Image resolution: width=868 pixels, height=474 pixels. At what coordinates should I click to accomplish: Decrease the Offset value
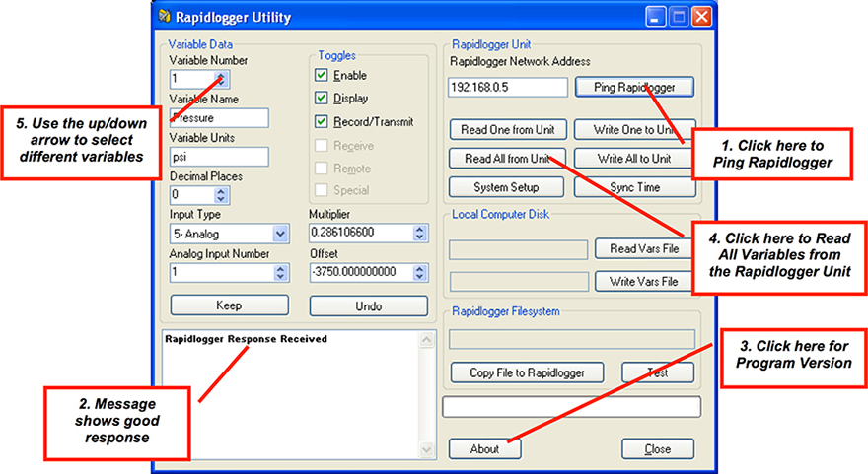coord(419,276)
